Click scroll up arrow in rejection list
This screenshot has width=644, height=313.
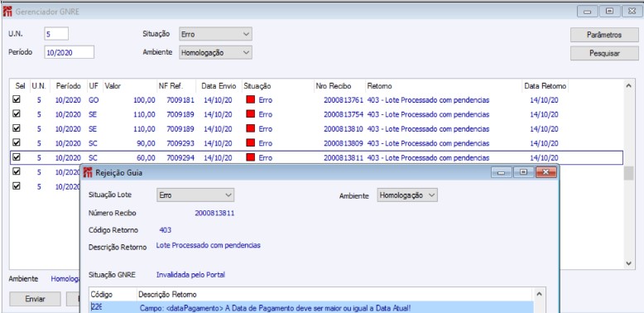(539, 294)
